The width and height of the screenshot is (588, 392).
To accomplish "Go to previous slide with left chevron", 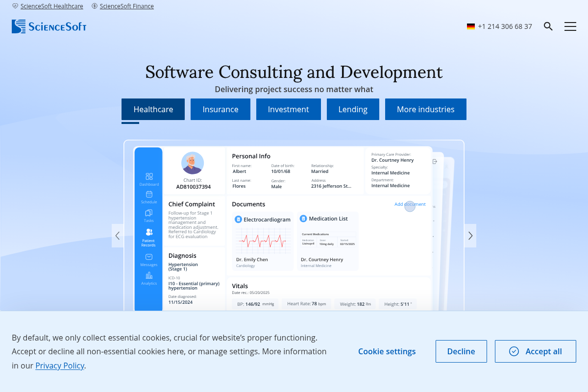I will (118, 236).
